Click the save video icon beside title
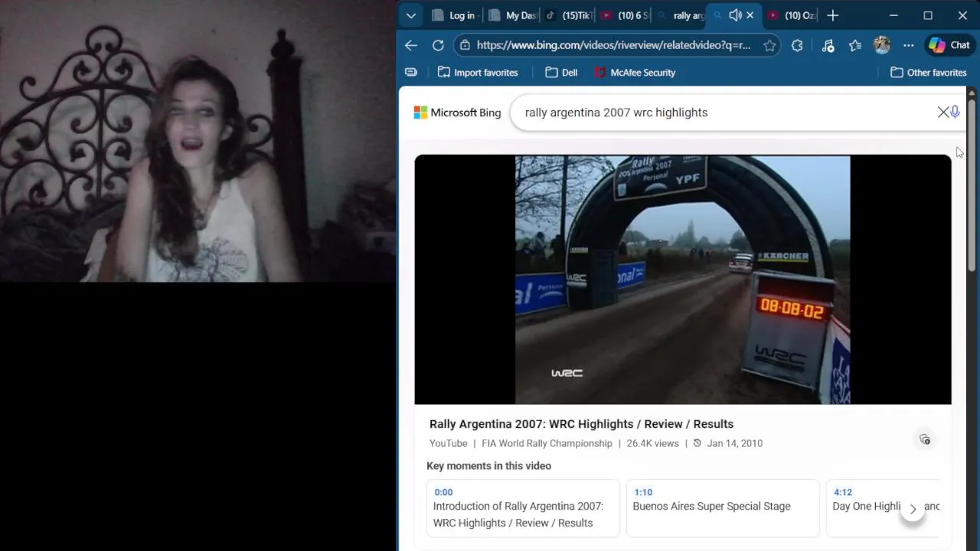This screenshot has height=551, width=980. point(925,439)
